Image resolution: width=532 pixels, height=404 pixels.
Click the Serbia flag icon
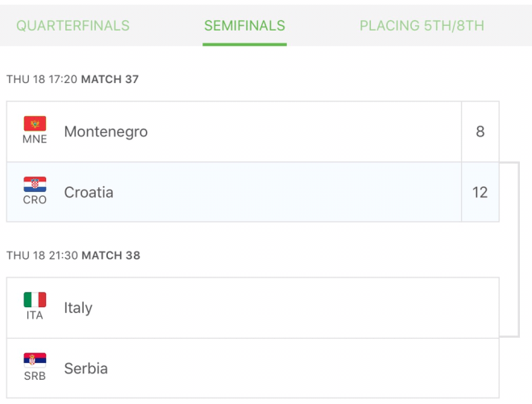point(35,360)
